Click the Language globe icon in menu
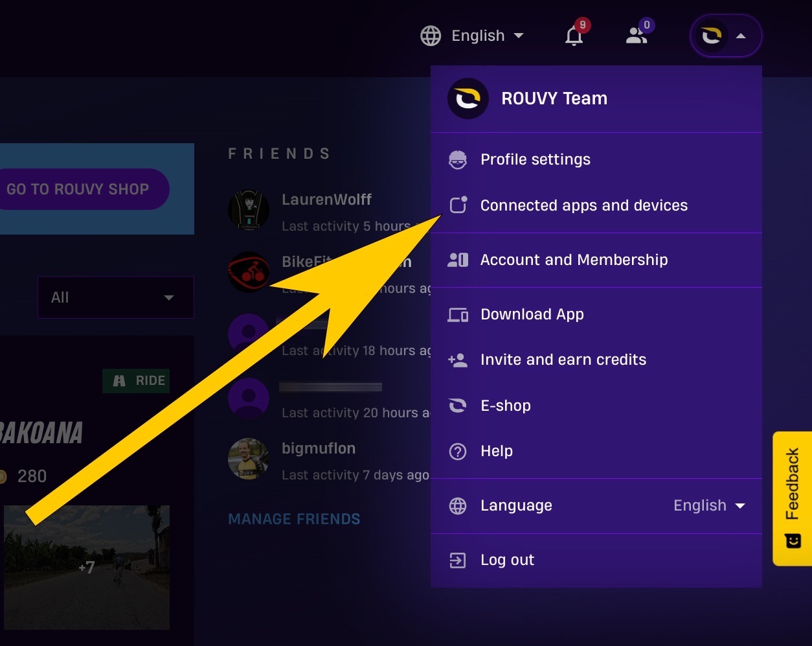Viewport: 812px width, 646px height. [458, 505]
